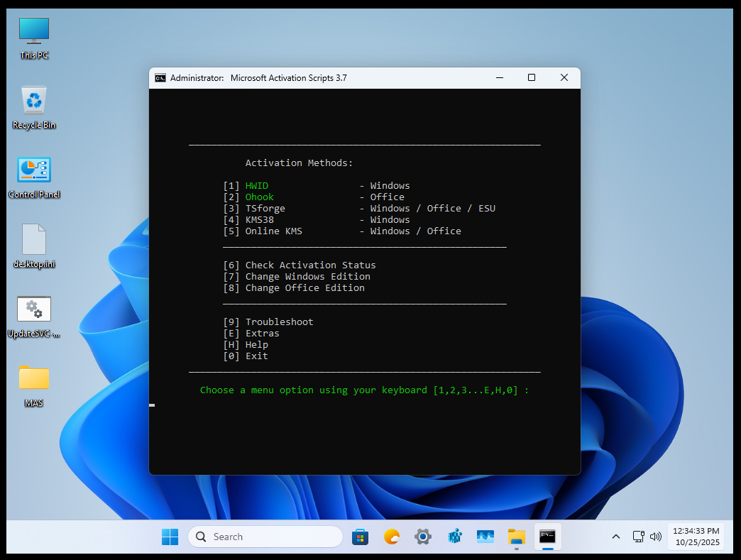Click the Exit menu line

pos(246,356)
